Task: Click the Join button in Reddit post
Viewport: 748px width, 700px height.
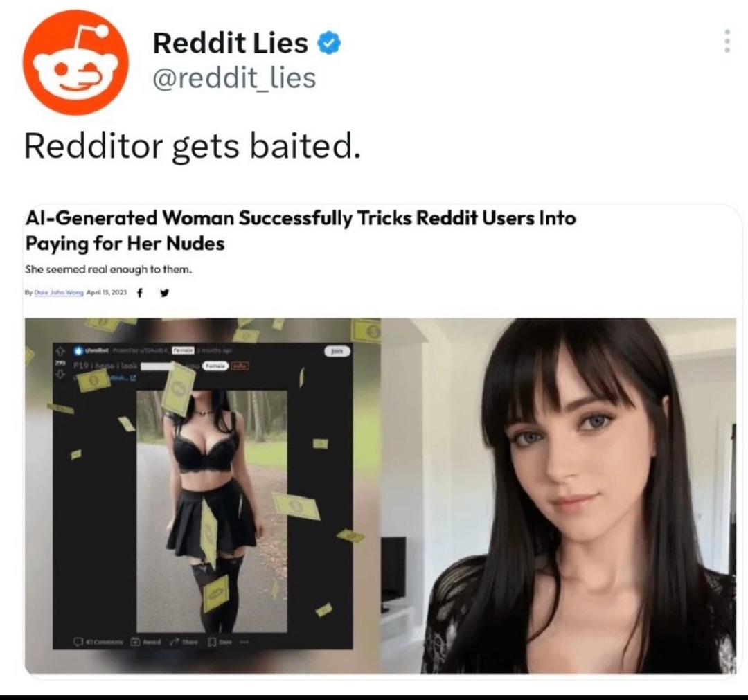Action: click(x=337, y=351)
